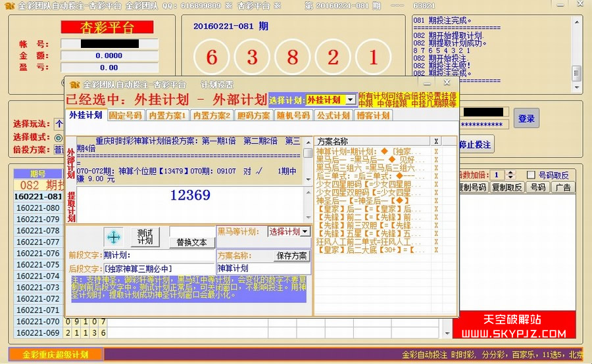Switch to the 外挂计划 tab
Screen dimensions: 592x364
point(86,115)
